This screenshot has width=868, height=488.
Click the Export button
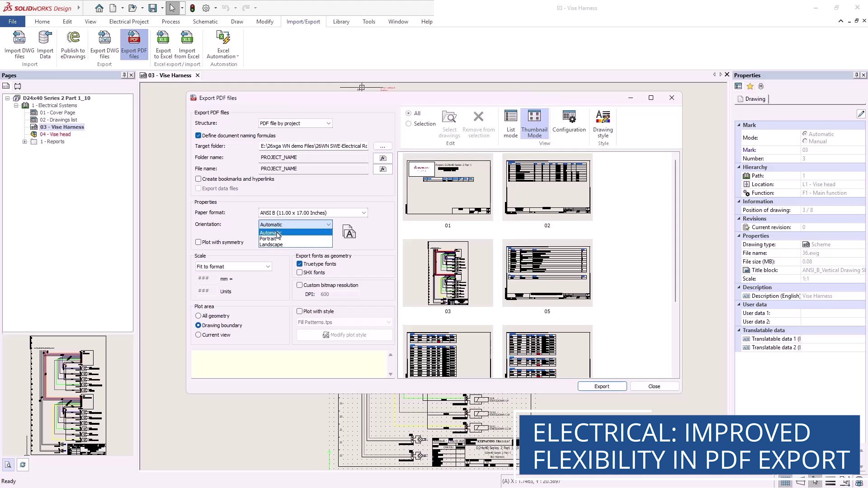pyautogui.click(x=602, y=386)
